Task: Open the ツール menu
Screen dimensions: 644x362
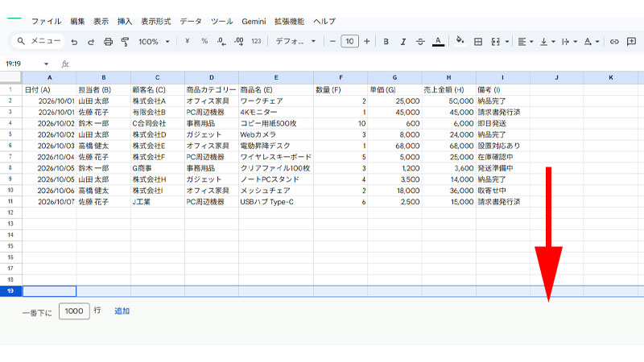Action: [x=222, y=22]
